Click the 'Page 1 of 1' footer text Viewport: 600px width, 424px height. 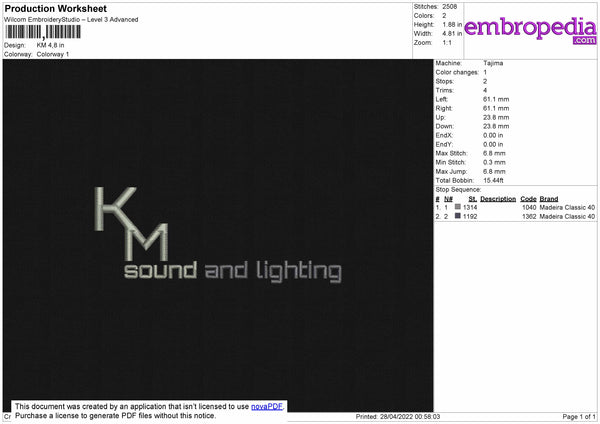[x=579, y=417]
